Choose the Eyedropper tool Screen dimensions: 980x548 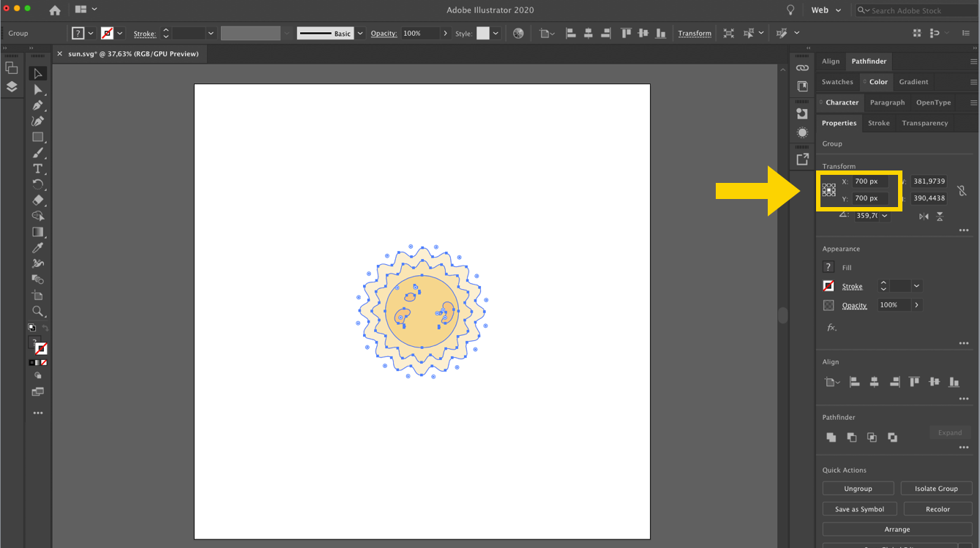[38, 248]
